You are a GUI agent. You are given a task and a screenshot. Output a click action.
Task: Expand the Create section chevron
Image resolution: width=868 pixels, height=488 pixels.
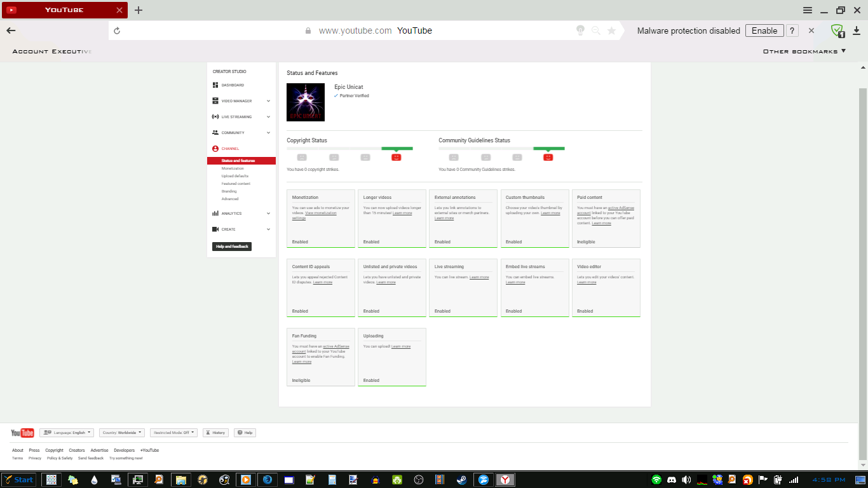(268, 229)
